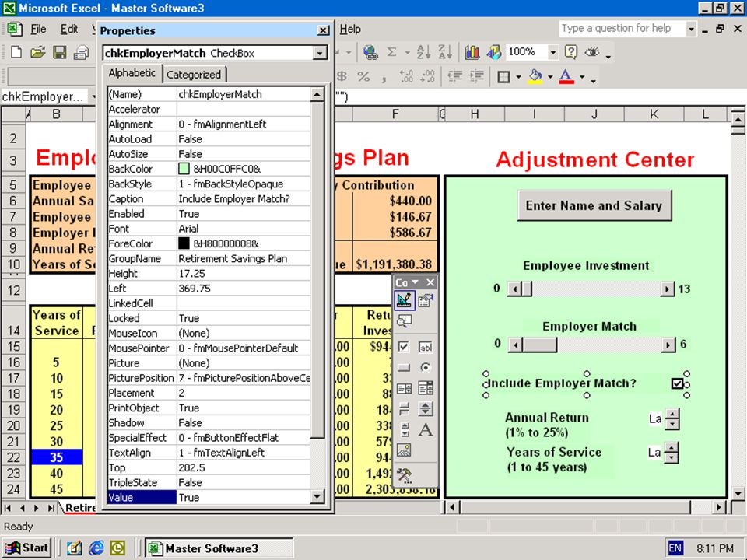Click the BackColor property color swatch
The height and width of the screenshot is (560, 747).
(x=184, y=169)
